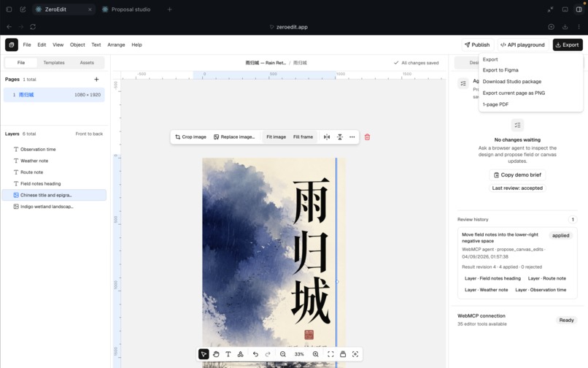Flip the image horizontally
This screenshot has height=368, width=588.
click(327, 137)
